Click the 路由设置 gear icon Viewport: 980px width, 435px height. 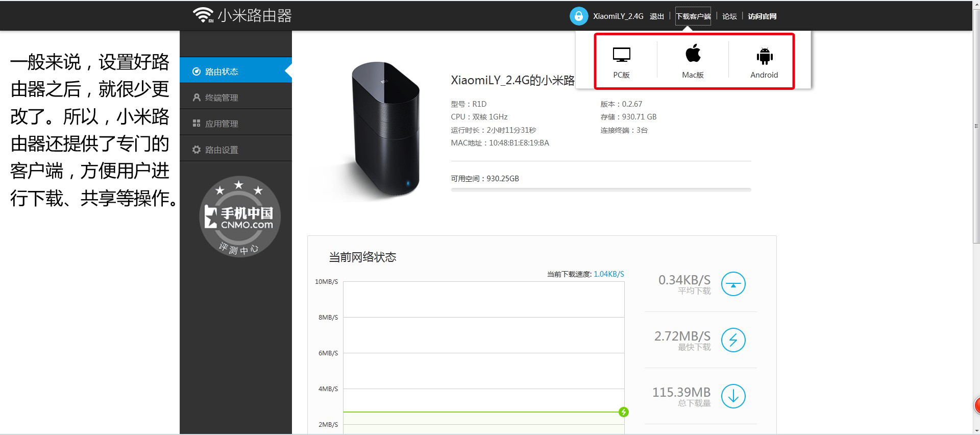point(196,150)
